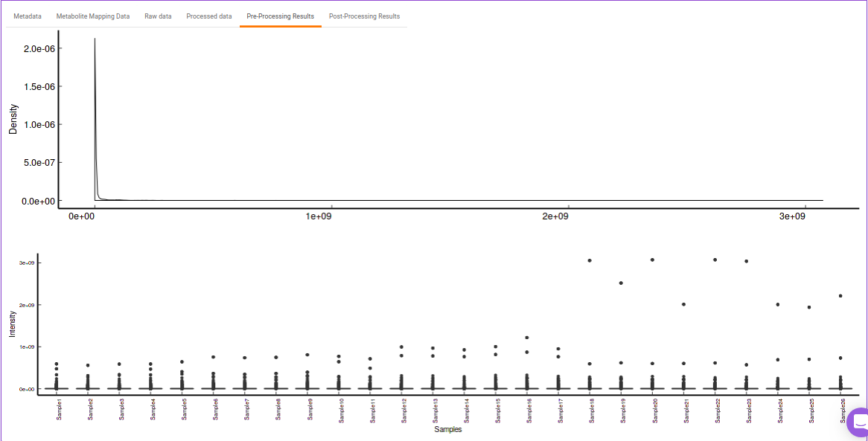
Task: Go to the Processed data tab
Action: coord(208,16)
